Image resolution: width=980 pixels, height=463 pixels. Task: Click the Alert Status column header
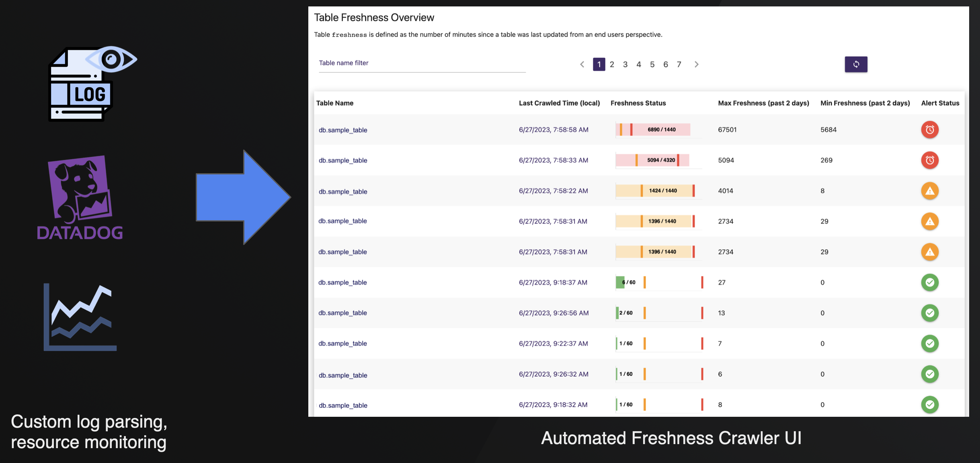point(940,103)
